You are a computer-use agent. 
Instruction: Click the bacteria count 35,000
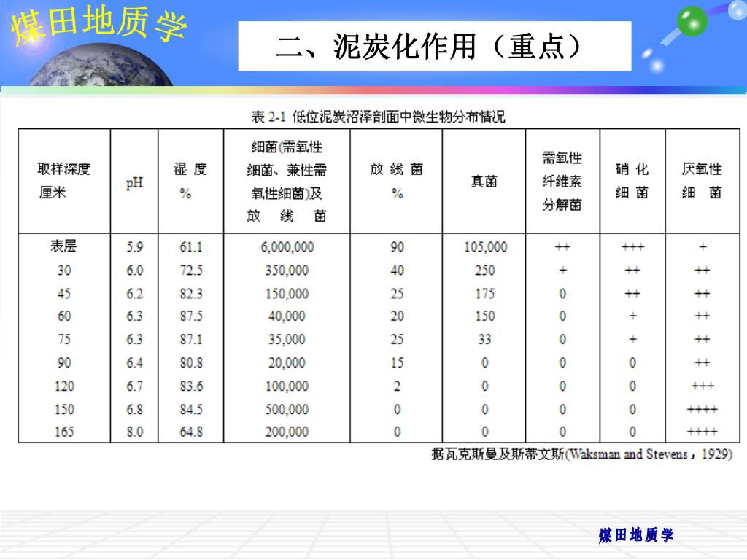[x=287, y=340]
